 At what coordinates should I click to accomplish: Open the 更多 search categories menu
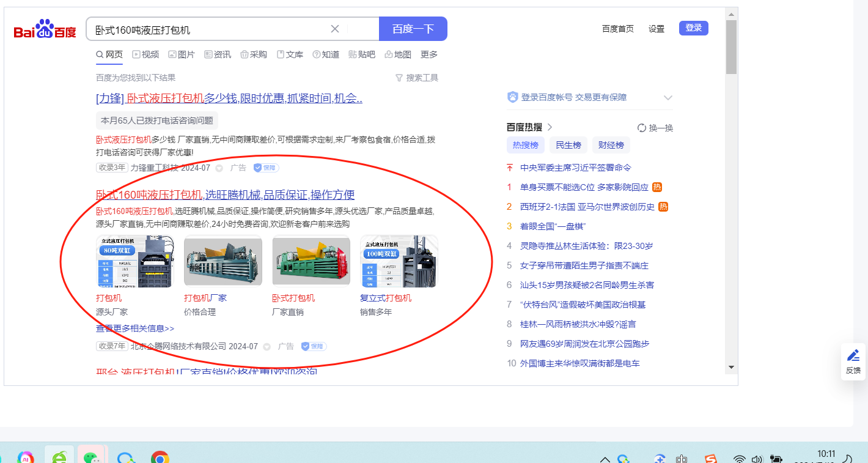[429, 54]
